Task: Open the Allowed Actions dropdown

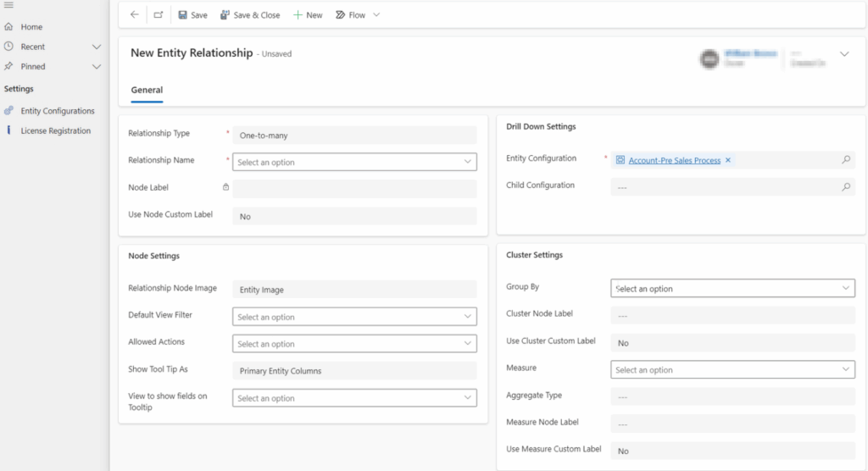Action: (x=354, y=344)
